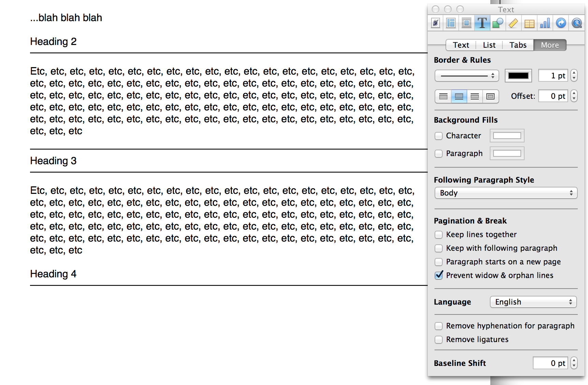Check Paragraph starts on a new page

click(x=439, y=262)
